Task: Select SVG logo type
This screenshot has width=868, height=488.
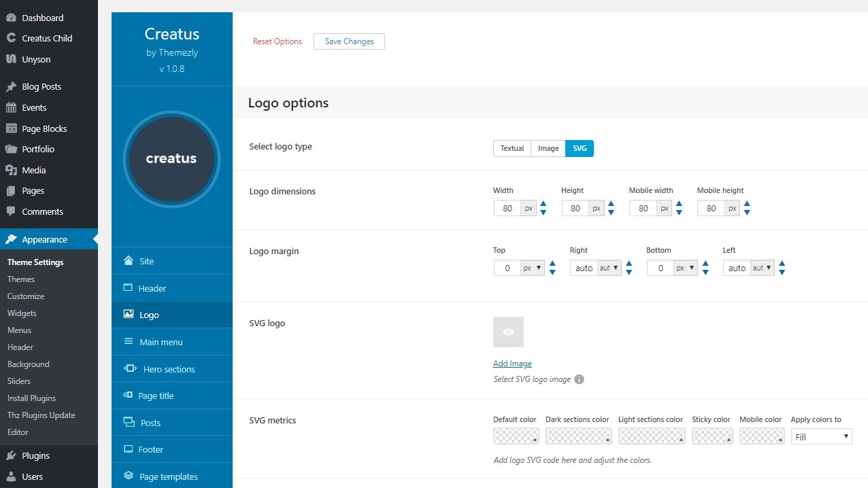Action: pyautogui.click(x=580, y=148)
